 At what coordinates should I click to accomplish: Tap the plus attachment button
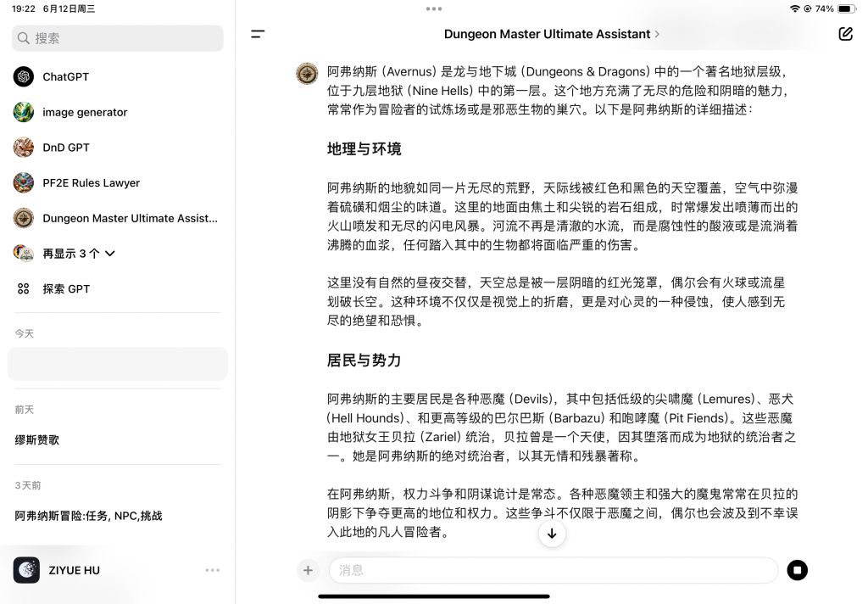point(308,570)
